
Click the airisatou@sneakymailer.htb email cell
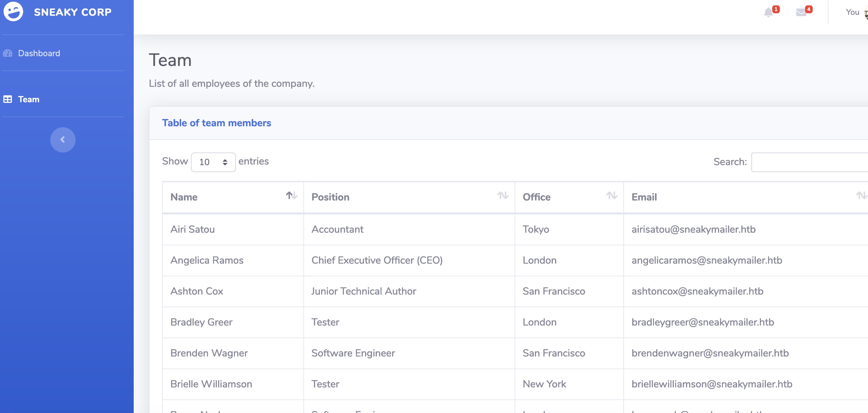(x=693, y=229)
